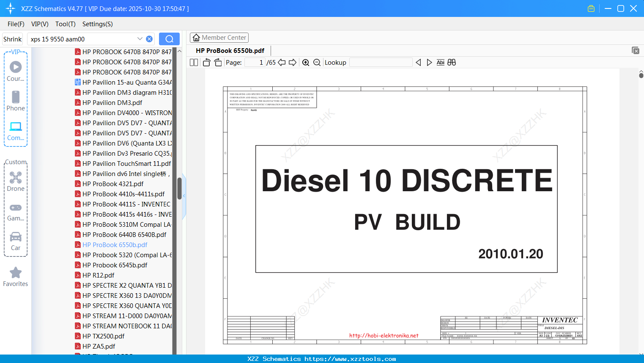Close the document tab panel icon

coord(636,50)
